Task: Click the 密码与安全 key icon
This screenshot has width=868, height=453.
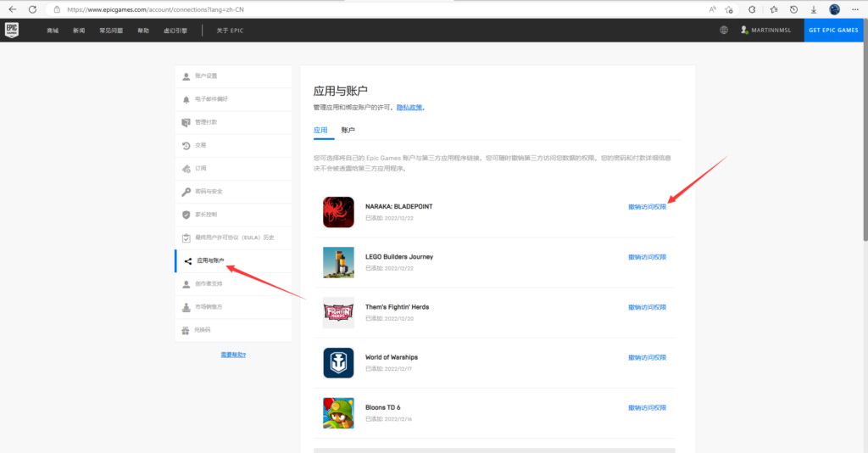Action: [x=186, y=192]
